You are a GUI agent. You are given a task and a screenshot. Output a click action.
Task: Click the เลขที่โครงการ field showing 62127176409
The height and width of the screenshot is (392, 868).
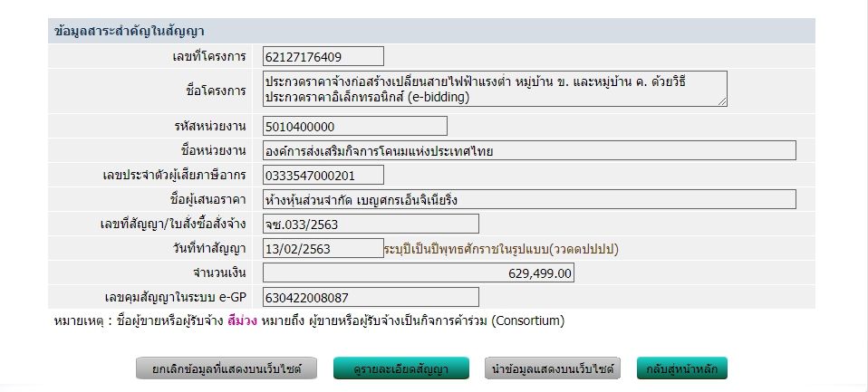click(x=323, y=56)
